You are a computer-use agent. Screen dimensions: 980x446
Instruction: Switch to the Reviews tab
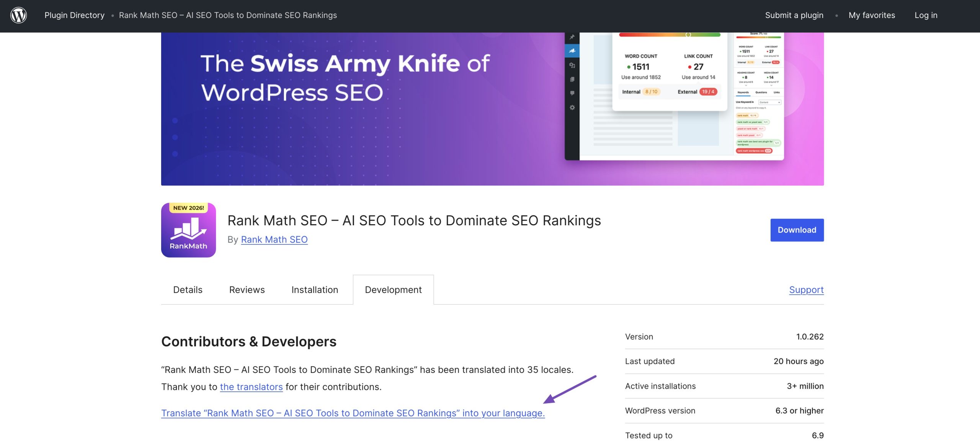click(x=247, y=290)
